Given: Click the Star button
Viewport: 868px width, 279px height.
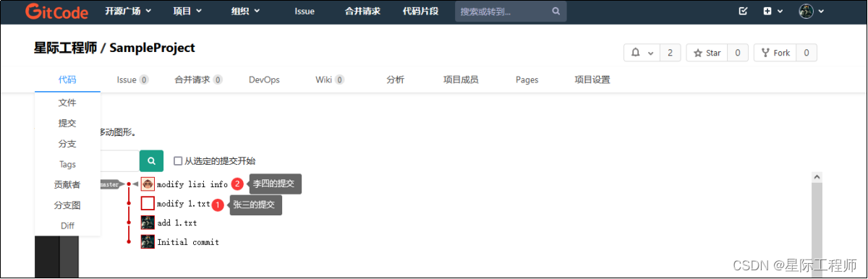Looking at the screenshot, I should 707,53.
